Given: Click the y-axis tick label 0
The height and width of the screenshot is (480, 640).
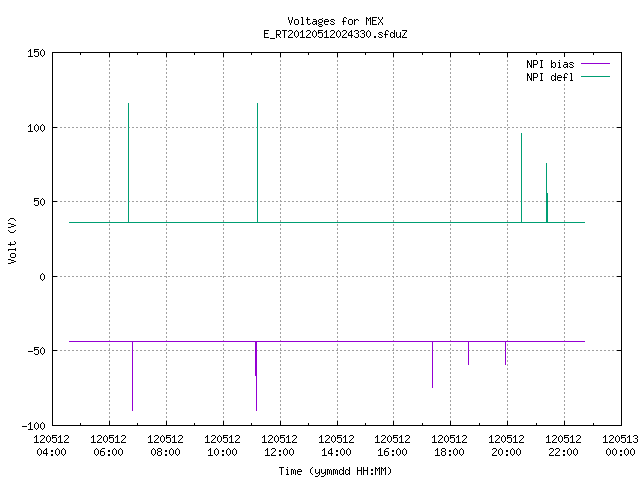Looking at the screenshot, I should tap(42, 277).
